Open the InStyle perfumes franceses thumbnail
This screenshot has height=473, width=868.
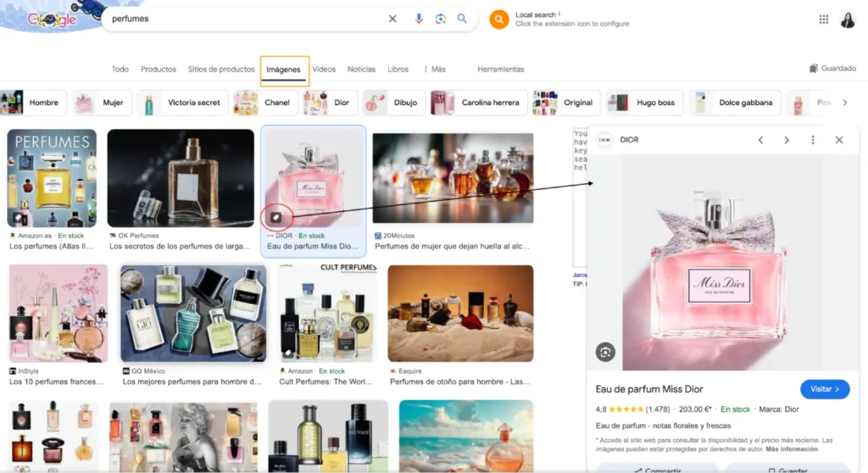coord(58,314)
